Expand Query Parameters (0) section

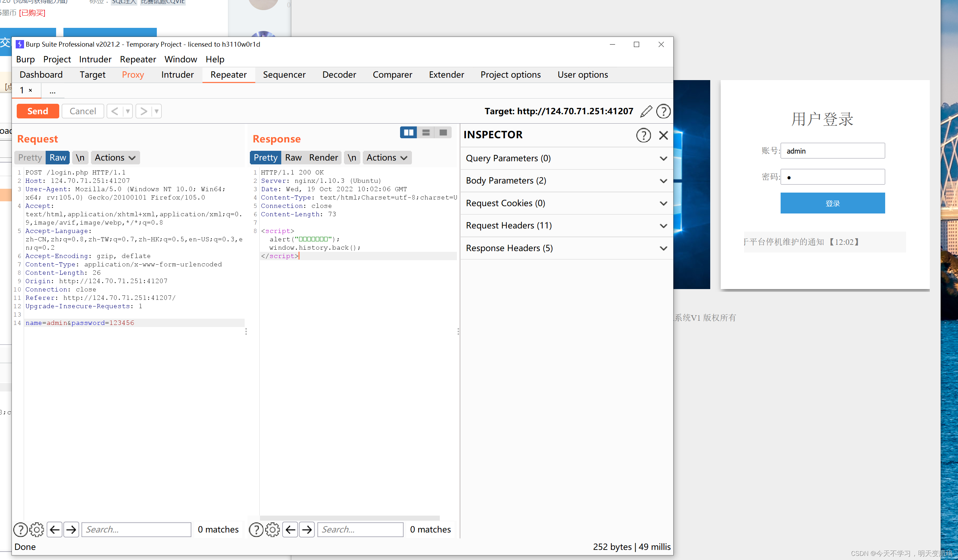click(566, 158)
